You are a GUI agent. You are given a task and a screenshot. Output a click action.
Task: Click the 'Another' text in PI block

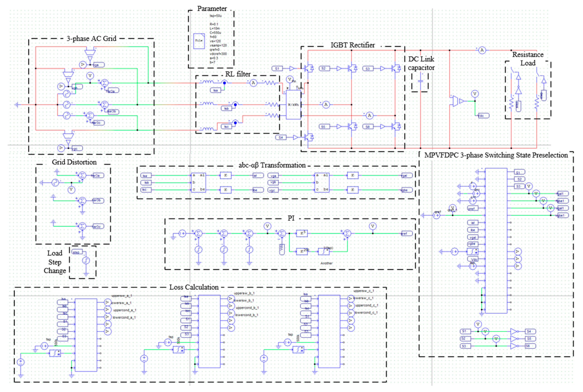[326, 263]
